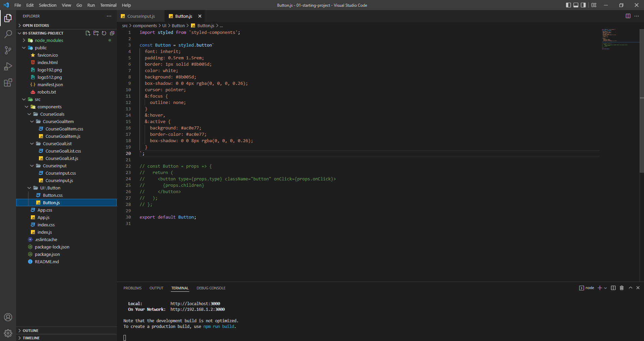Screen dimensions: 644x341
Task: Open App.js in the explorer
Action: click(66, 217)
